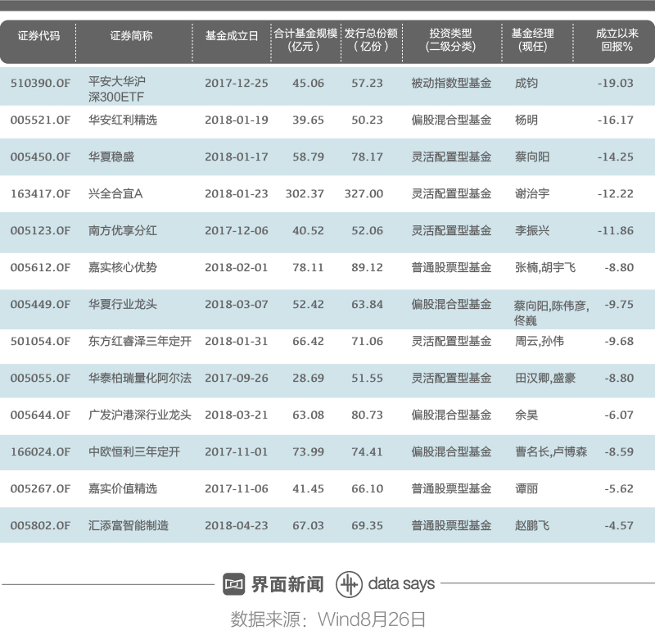Select fund code 005612.OF
The width and height of the screenshot is (655, 644).
point(40,267)
